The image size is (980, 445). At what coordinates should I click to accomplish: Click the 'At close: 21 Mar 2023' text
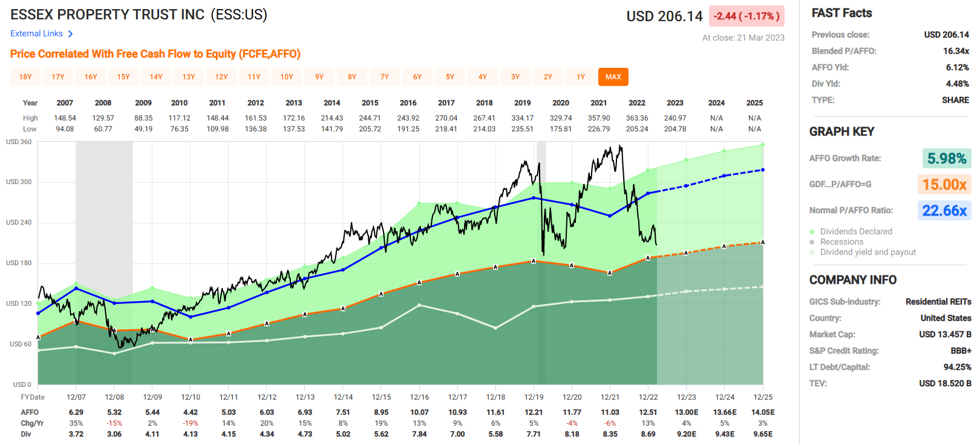[x=743, y=38]
